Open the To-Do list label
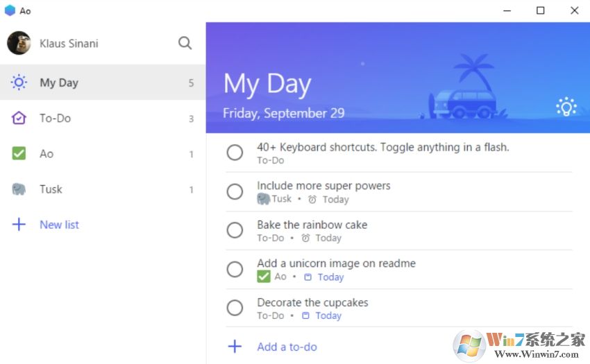The image size is (590, 364). 56,118
